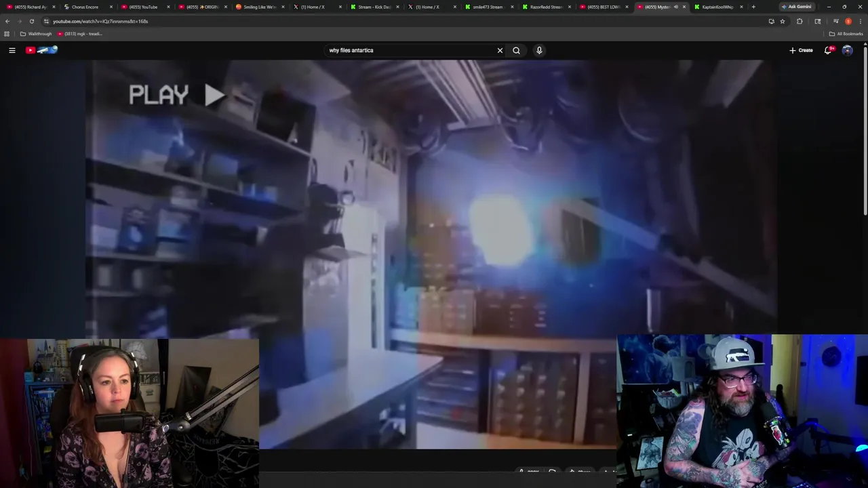
Task: Go back with browser back arrow
Action: point(7,21)
